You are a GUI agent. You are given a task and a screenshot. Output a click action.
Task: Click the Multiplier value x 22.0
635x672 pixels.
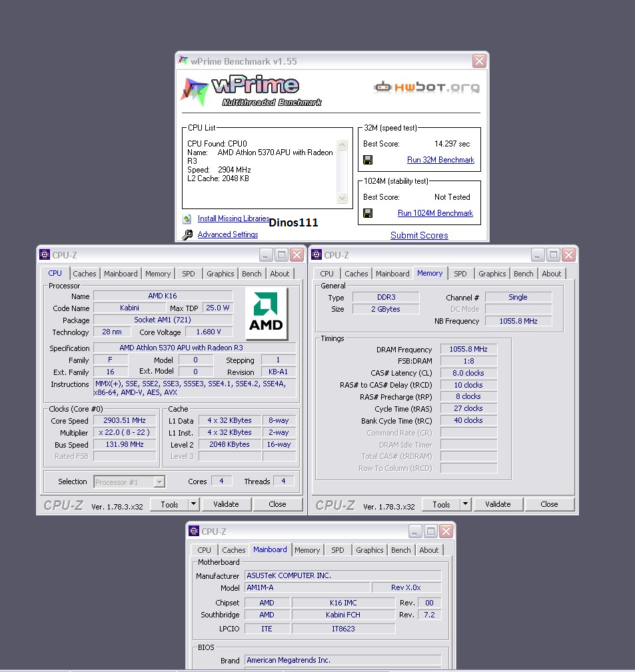click(x=125, y=432)
